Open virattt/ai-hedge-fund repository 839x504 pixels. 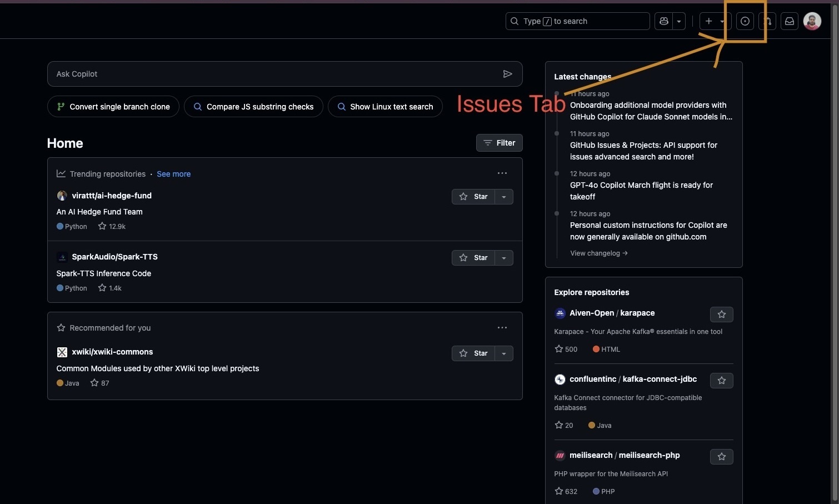pos(112,196)
